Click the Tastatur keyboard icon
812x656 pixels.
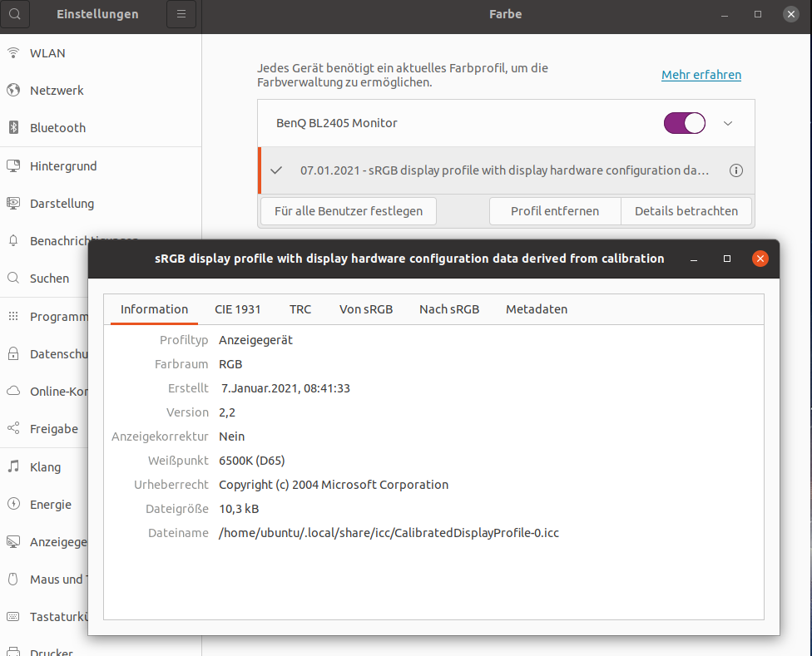click(x=13, y=617)
